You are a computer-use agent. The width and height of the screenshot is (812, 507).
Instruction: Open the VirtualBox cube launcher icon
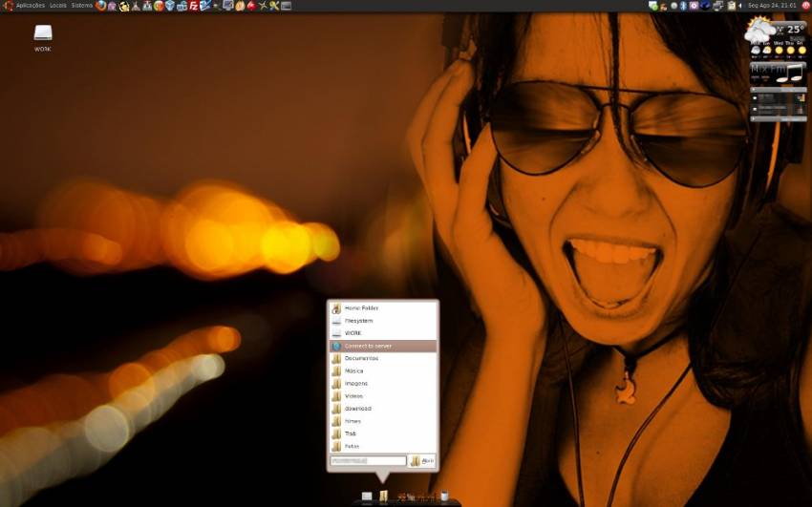[170, 6]
